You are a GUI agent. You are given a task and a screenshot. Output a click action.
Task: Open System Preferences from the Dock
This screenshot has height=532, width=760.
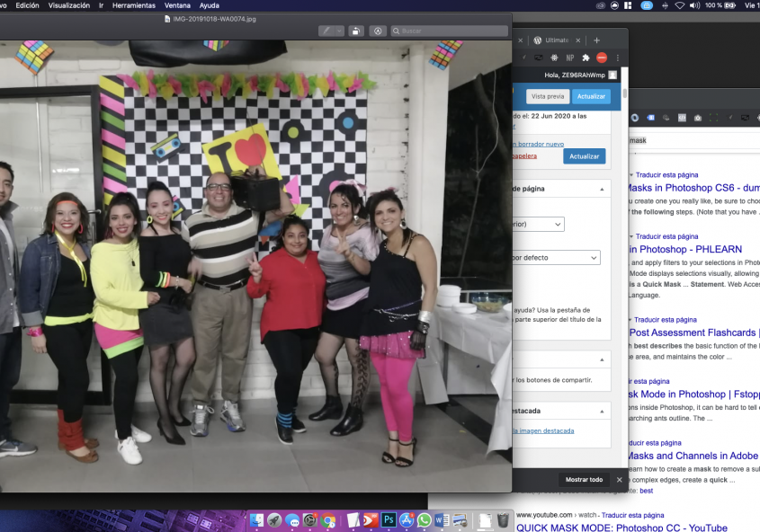pos(309,520)
